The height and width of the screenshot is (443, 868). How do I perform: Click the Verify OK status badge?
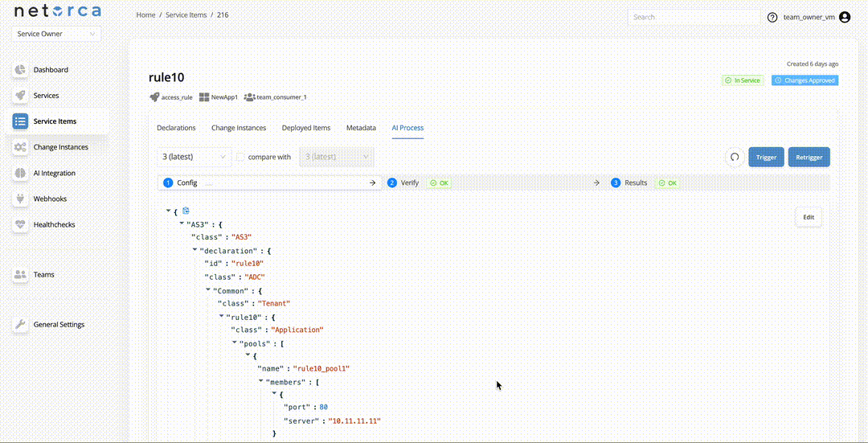pos(439,183)
